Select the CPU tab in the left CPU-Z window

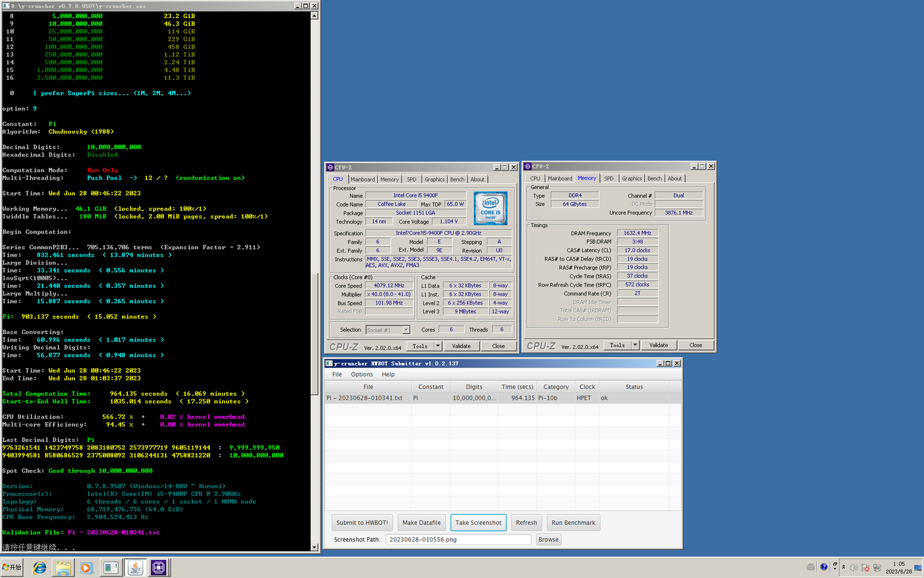click(x=338, y=179)
